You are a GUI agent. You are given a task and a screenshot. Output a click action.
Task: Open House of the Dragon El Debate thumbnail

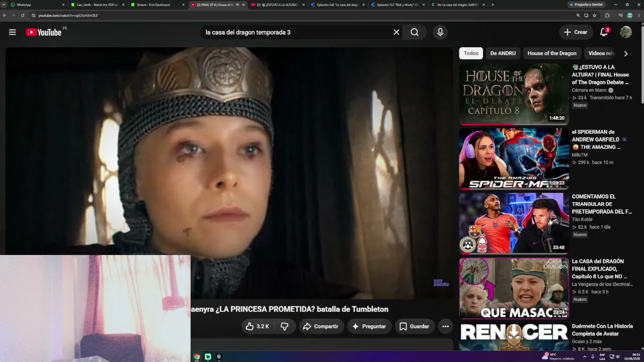[x=514, y=94]
